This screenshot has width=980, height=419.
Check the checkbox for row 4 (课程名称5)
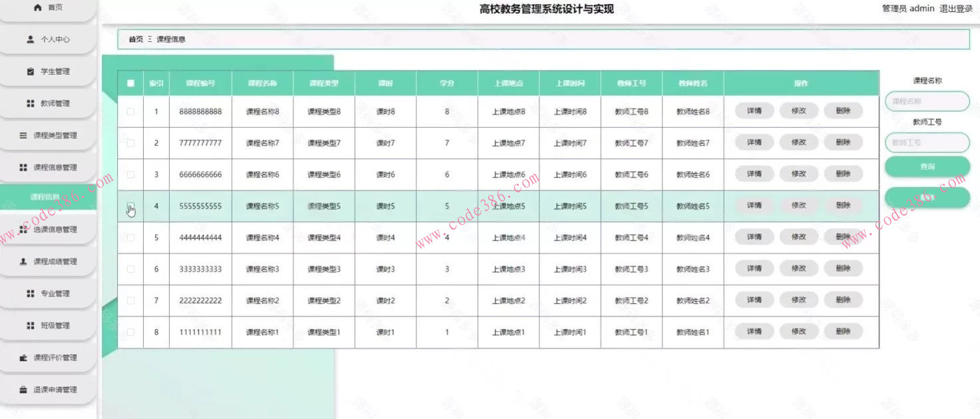pos(130,206)
